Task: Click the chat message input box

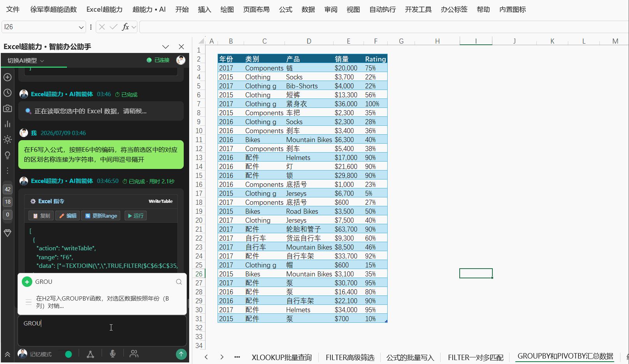Action: pos(102,331)
